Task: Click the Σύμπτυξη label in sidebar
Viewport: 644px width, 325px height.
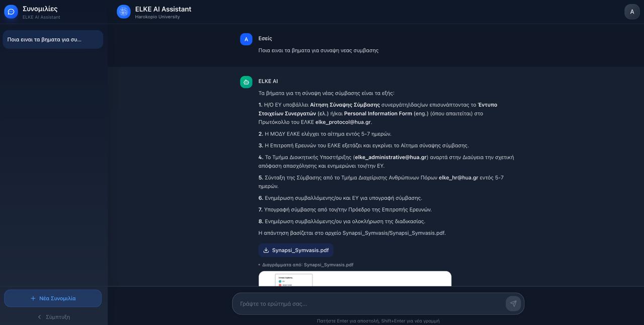Action: coord(58,317)
